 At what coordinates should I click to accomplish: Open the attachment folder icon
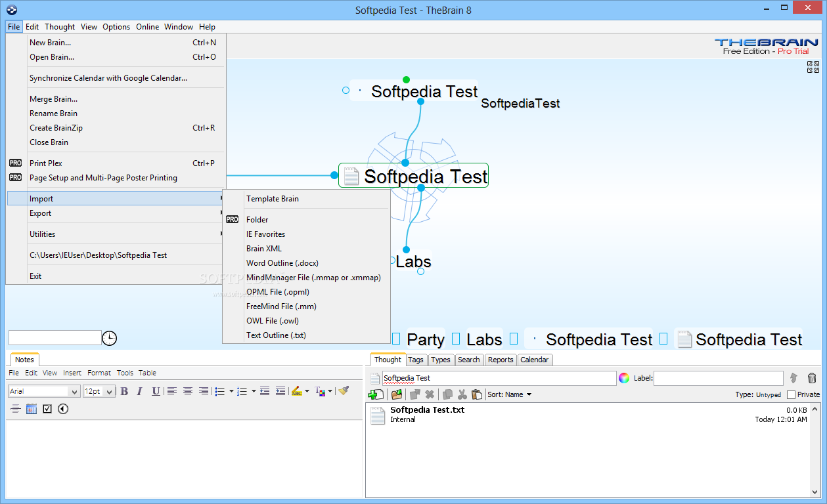(397, 394)
